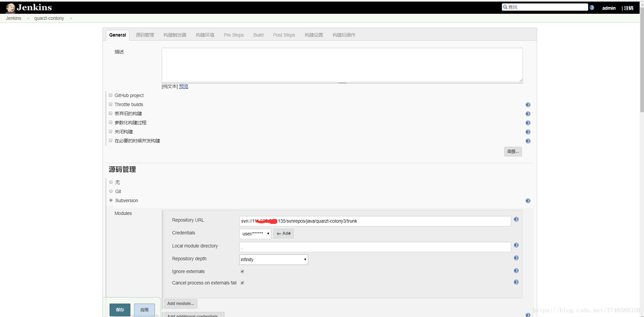The image size is (644, 317).
Task: Switch to the 构建触发器 tab
Action: point(175,35)
